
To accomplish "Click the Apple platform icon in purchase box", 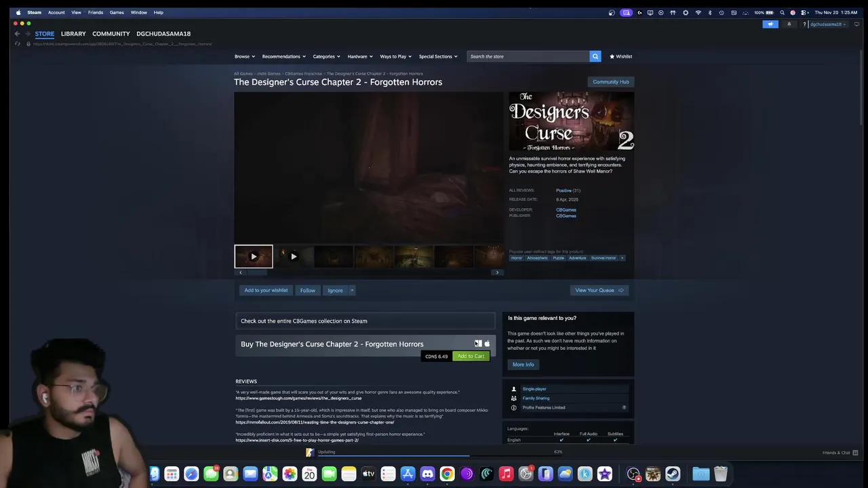I will click(x=487, y=344).
